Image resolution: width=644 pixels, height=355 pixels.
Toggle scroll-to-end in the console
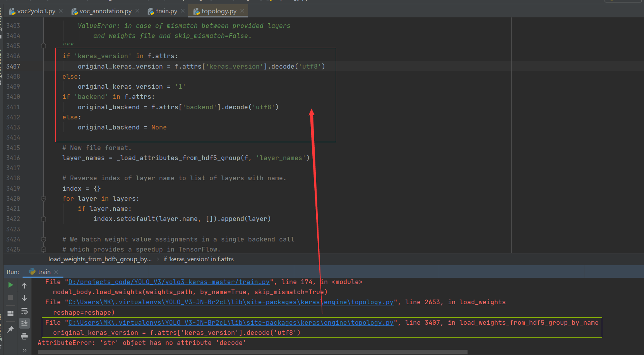pyautogui.click(x=24, y=323)
